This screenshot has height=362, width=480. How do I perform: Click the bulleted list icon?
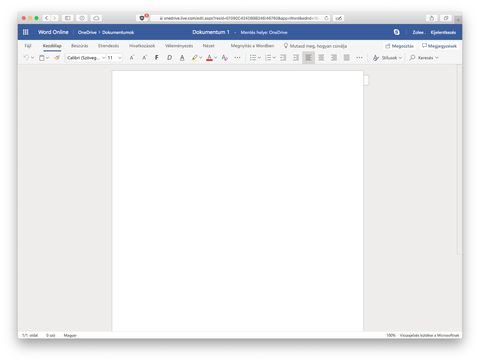tap(253, 58)
